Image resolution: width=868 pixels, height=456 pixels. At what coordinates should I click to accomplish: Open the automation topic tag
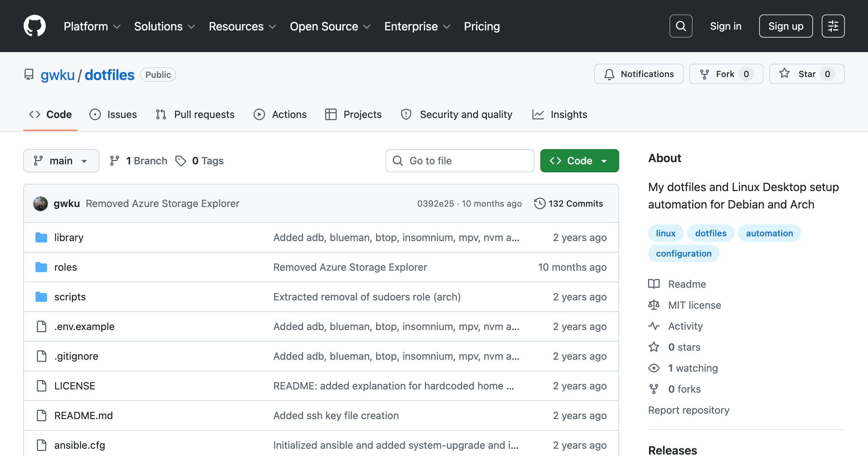coord(769,233)
